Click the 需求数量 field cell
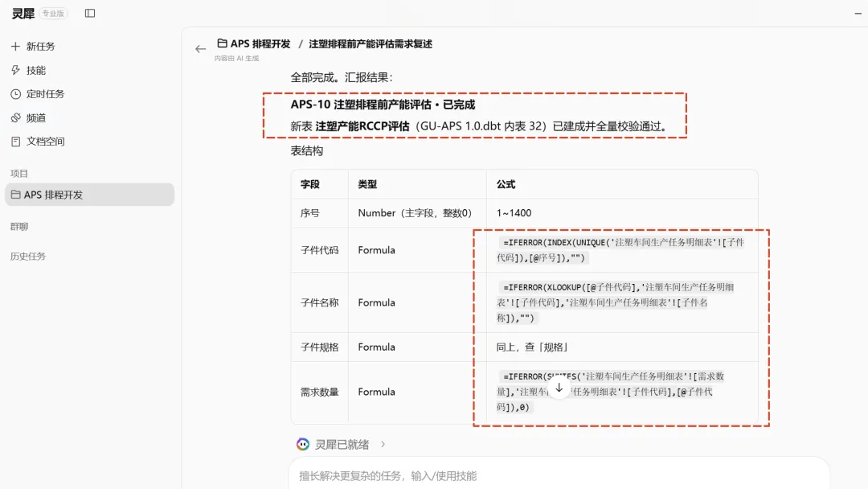 point(319,392)
